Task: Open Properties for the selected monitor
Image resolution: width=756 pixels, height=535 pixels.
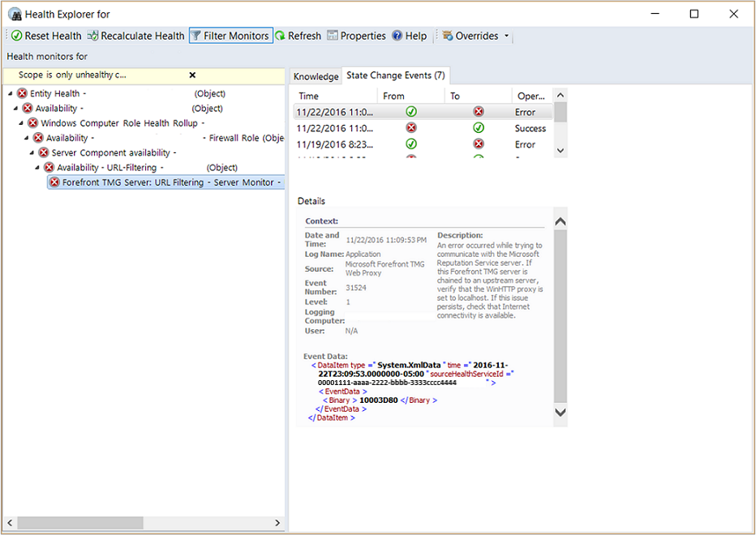Action: click(356, 36)
